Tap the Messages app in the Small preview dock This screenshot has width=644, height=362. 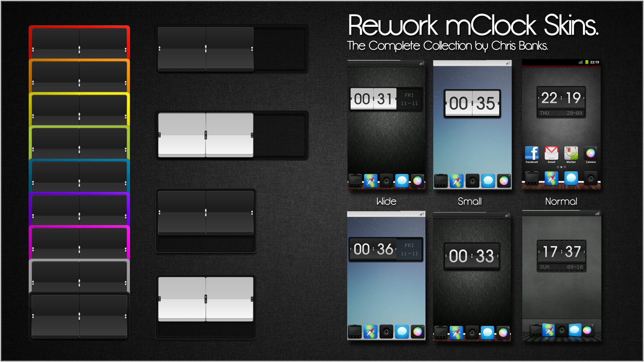coord(488,181)
